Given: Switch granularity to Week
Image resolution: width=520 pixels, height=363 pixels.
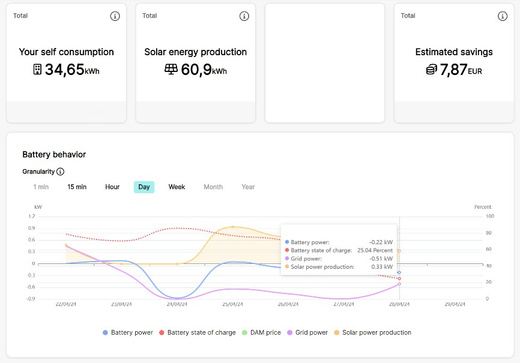Looking at the screenshot, I should [x=177, y=187].
